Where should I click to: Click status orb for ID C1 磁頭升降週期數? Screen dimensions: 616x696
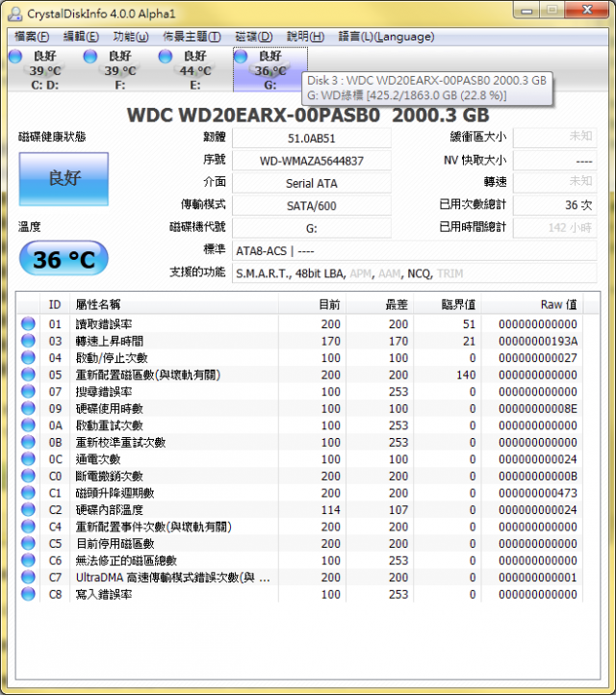28,492
